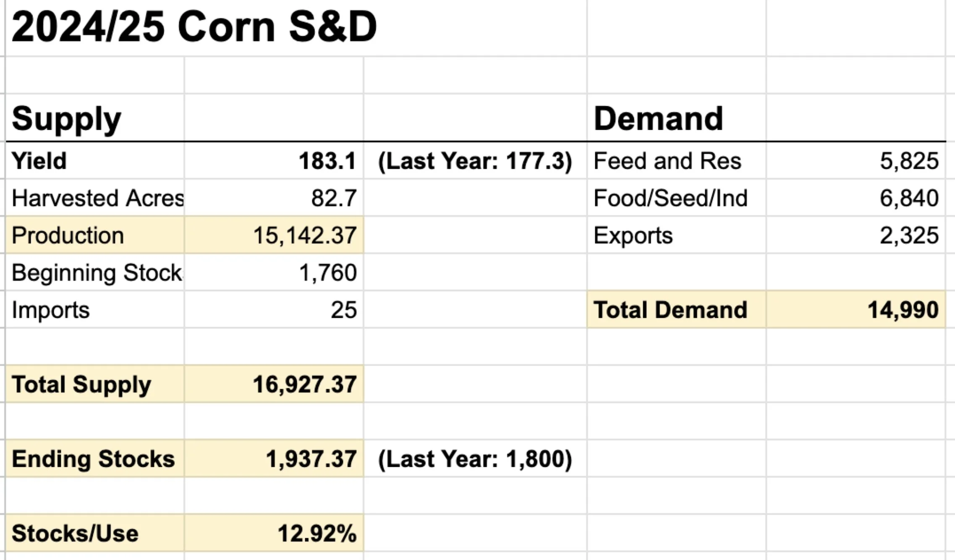Click the Ending Stocks value 1,937.37
This screenshot has height=560, width=955.
[274, 459]
